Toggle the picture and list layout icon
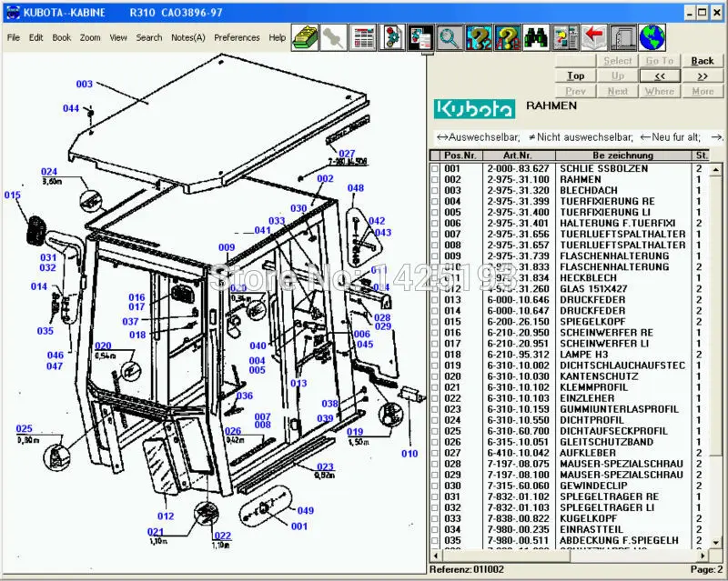The height and width of the screenshot is (581, 728). coord(420,37)
